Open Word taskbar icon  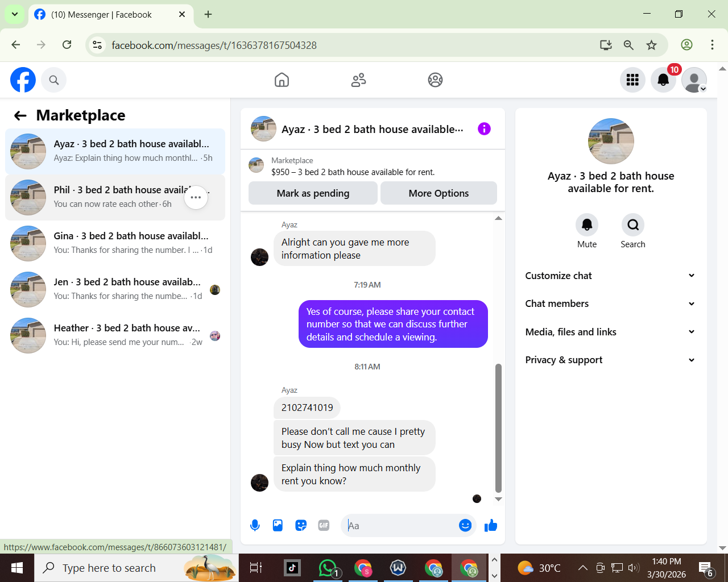398,568
